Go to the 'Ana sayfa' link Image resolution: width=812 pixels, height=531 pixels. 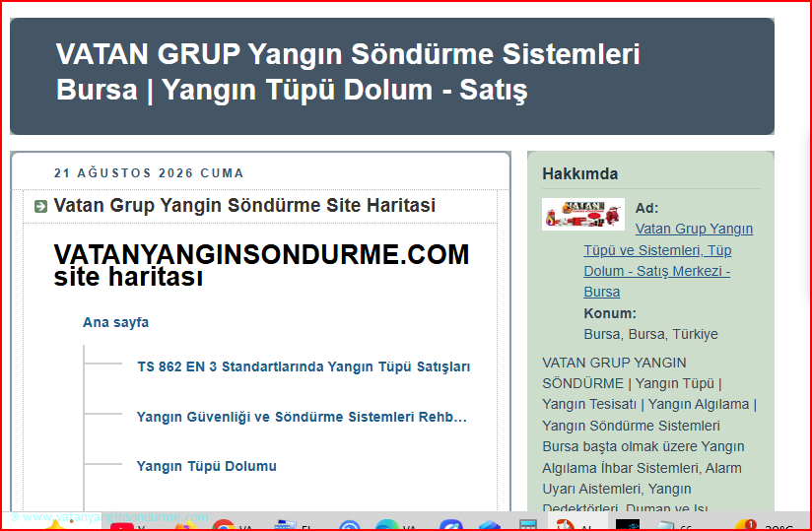(x=115, y=322)
